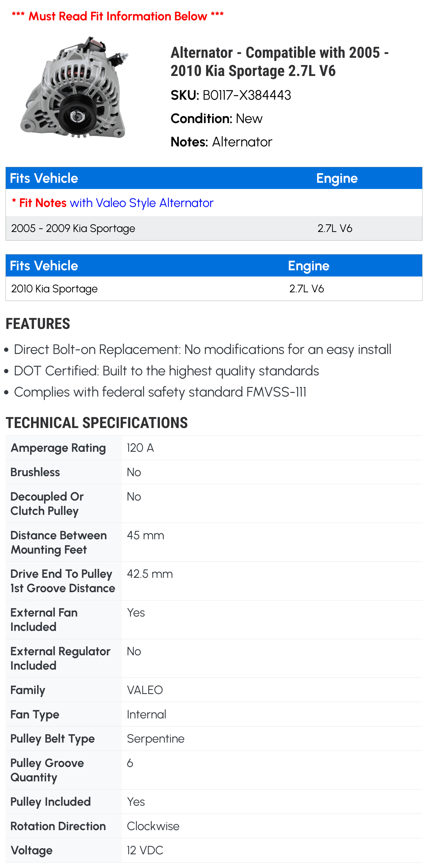428x868 pixels.
Task: Click the 'Direct Bolt-on Replacement' feature bullet
Action: tap(202, 350)
